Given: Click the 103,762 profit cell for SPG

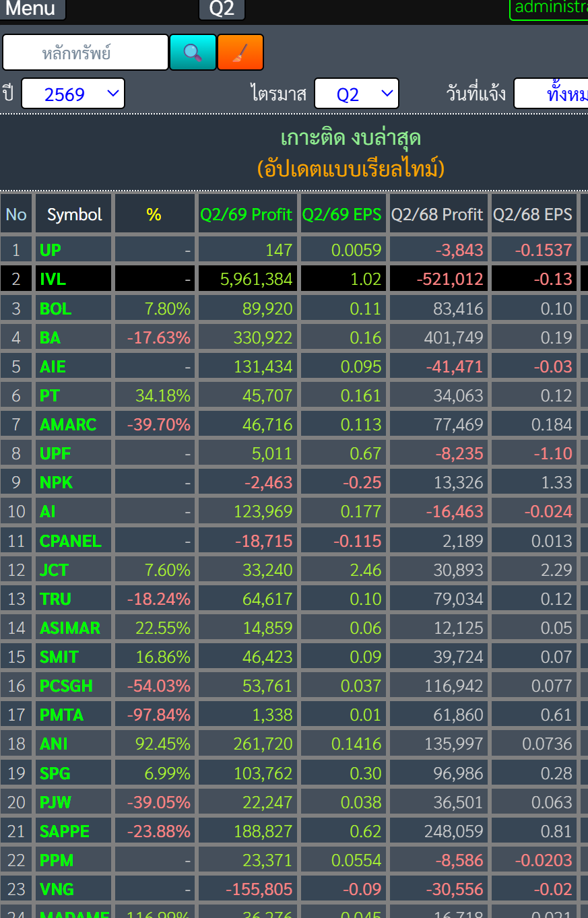Looking at the screenshot, I should click(248, 773).
